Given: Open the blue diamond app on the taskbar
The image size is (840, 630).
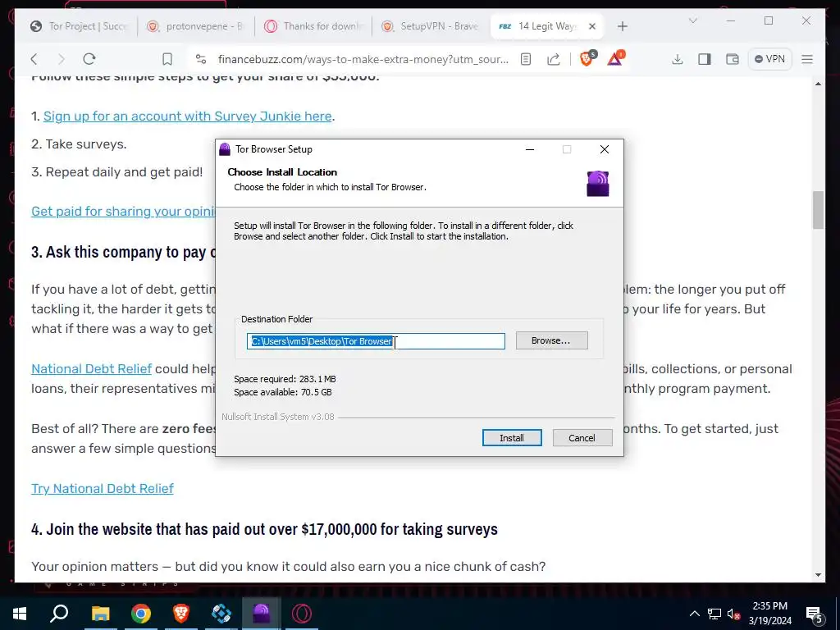Looking at the screenshot, I should pyautogui.click(x=221, y=614).
